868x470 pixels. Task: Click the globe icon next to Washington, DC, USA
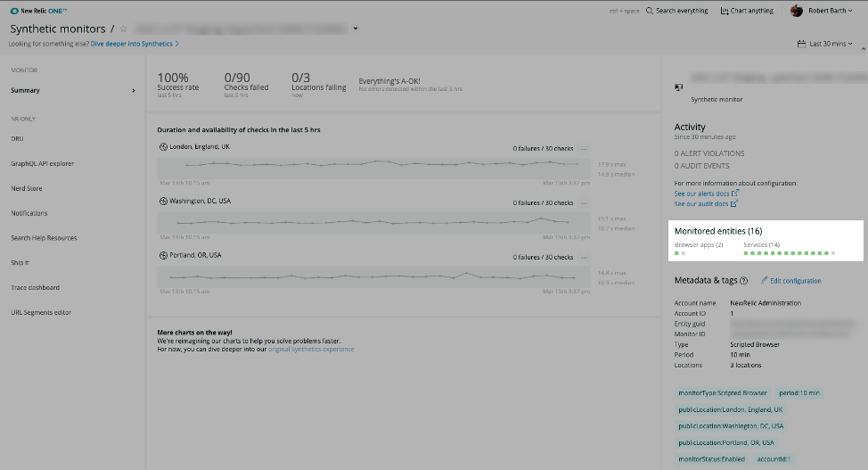163,202
